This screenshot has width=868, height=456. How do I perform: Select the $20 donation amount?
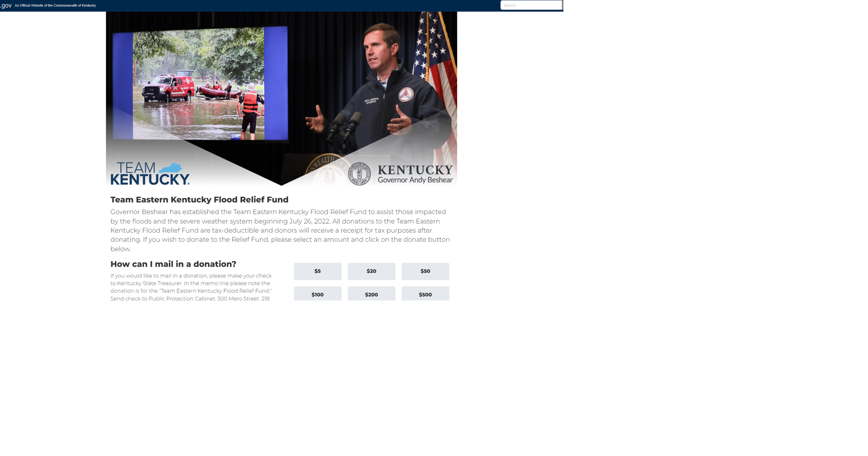point(371,271)
